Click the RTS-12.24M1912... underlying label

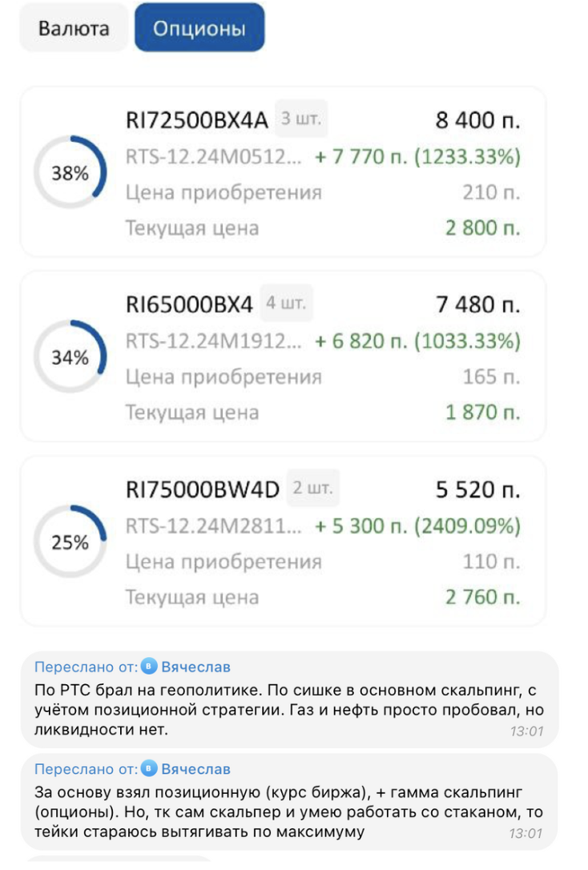click(x=214, y=341)
